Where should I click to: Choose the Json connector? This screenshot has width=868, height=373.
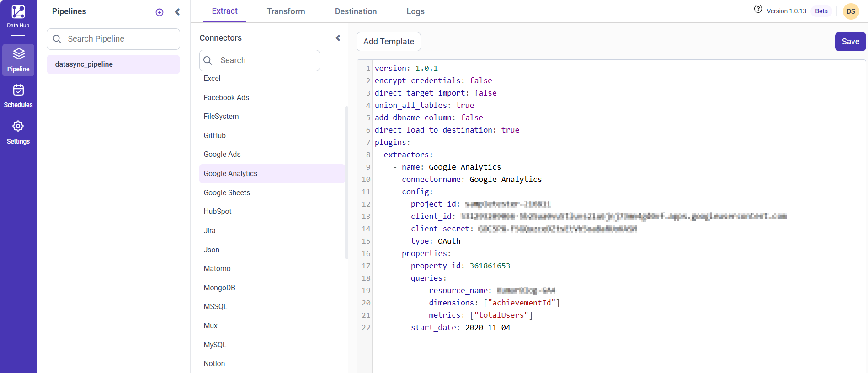tap(212, 250)
